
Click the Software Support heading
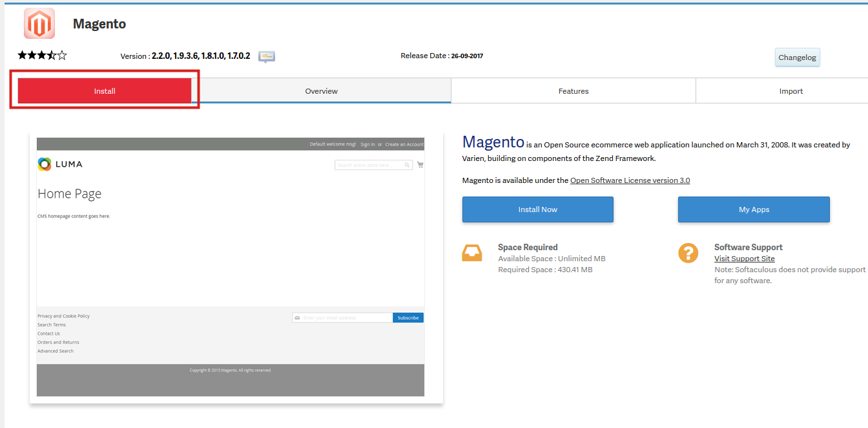(749, 247)
